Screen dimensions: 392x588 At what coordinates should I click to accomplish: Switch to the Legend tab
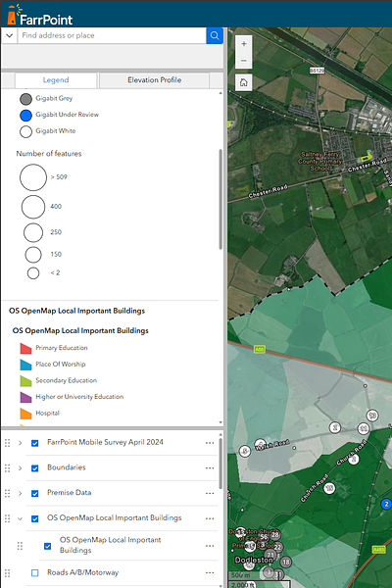[x=56, y=80]
